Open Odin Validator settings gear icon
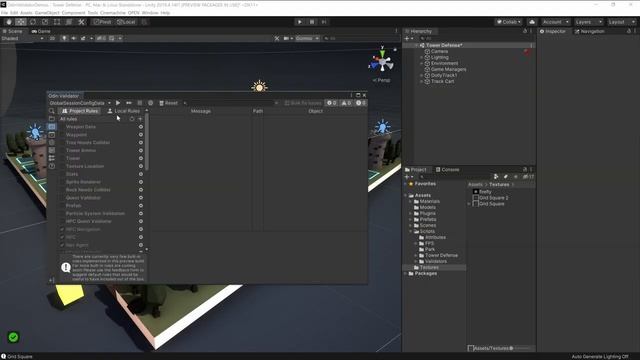The width and height of the screenshot is (640, 360). click(x=151, y=103)
